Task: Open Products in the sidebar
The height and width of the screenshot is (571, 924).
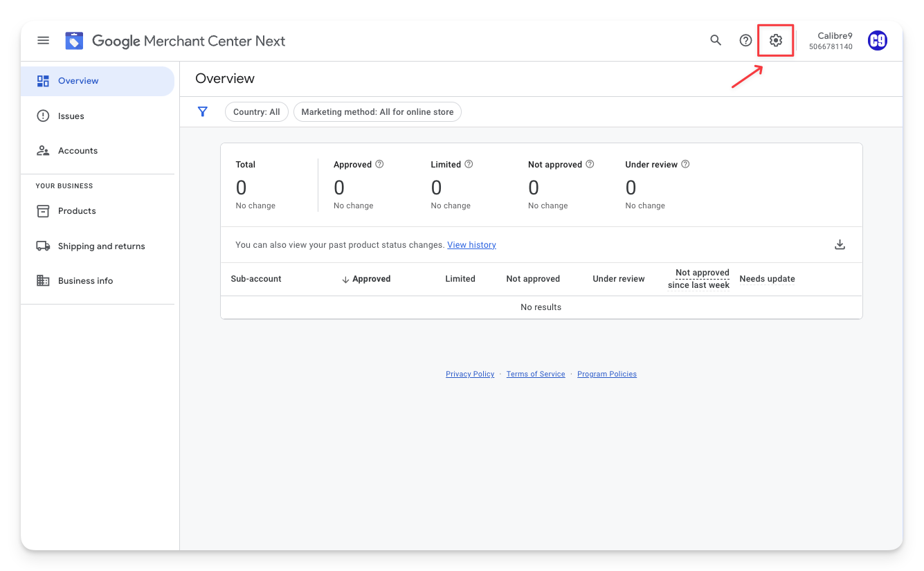Action: coord(77,211)
